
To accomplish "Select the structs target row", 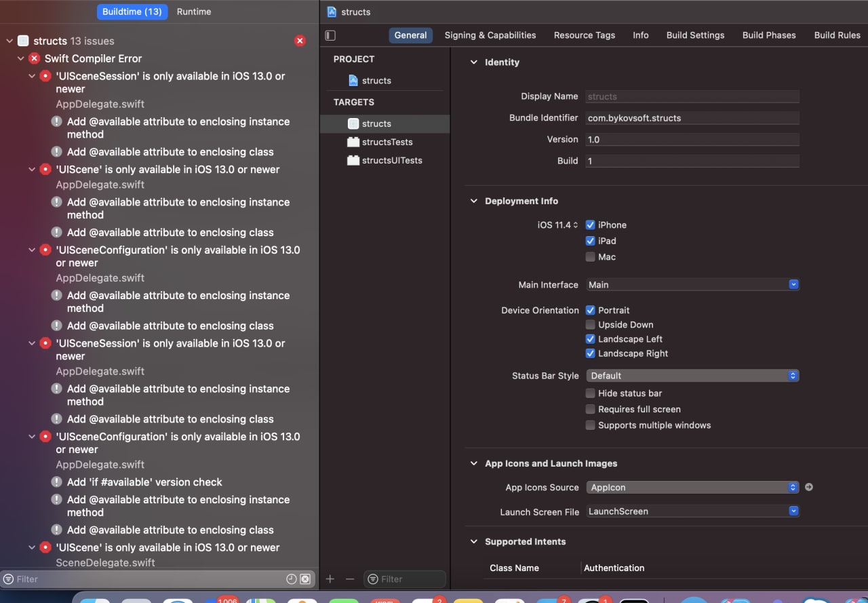I will pyautogui.click(x=384, y=123).
